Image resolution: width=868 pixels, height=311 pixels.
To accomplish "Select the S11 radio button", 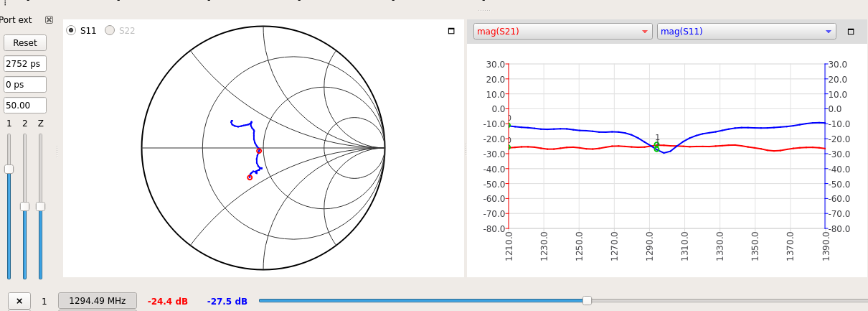I will tap(71, 30).
